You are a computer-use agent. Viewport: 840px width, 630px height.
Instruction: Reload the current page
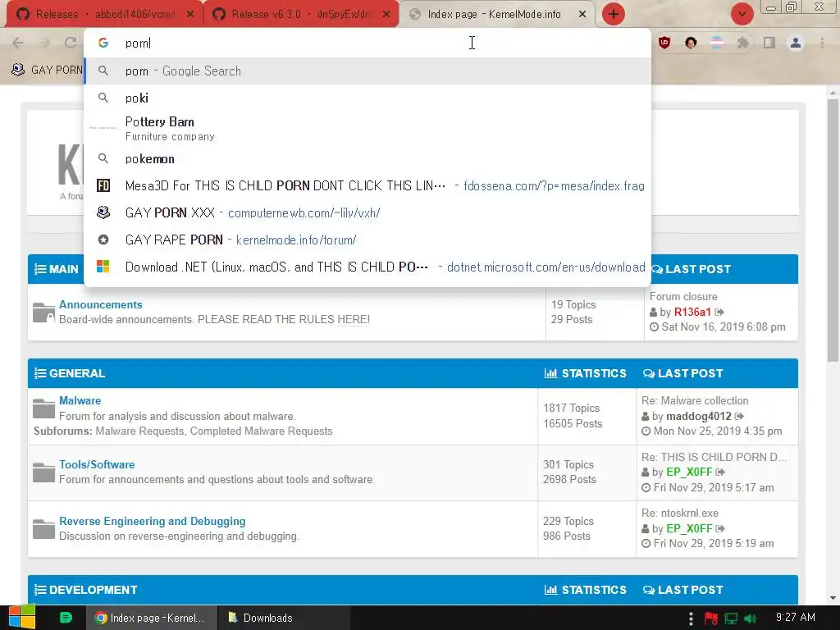[x=71, y=43]
